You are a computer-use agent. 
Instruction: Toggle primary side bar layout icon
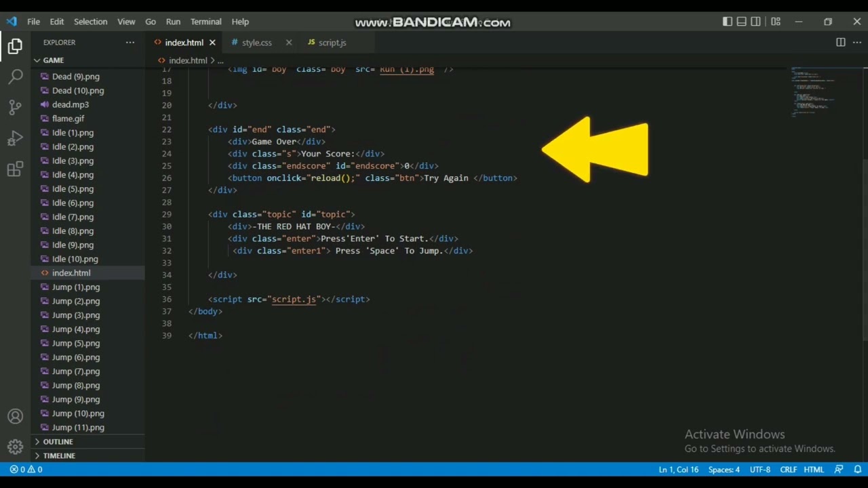[727, 21]
